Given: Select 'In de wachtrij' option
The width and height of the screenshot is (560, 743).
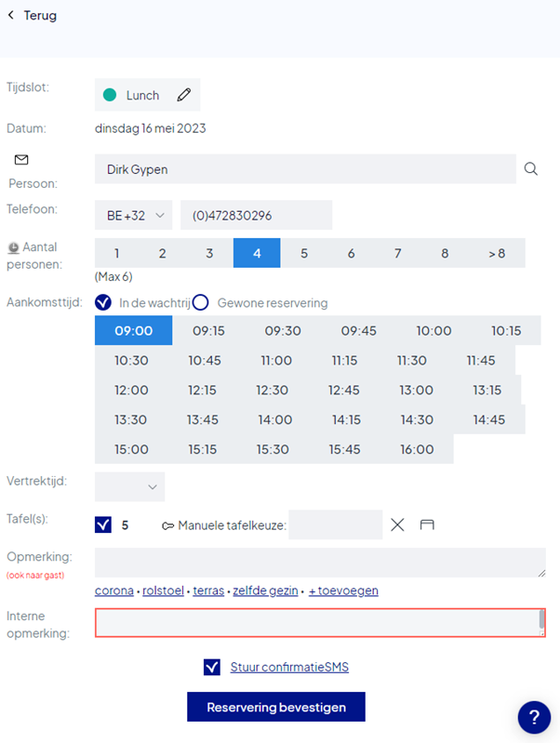Looking at the screenshot, I should tap(103, 302).
